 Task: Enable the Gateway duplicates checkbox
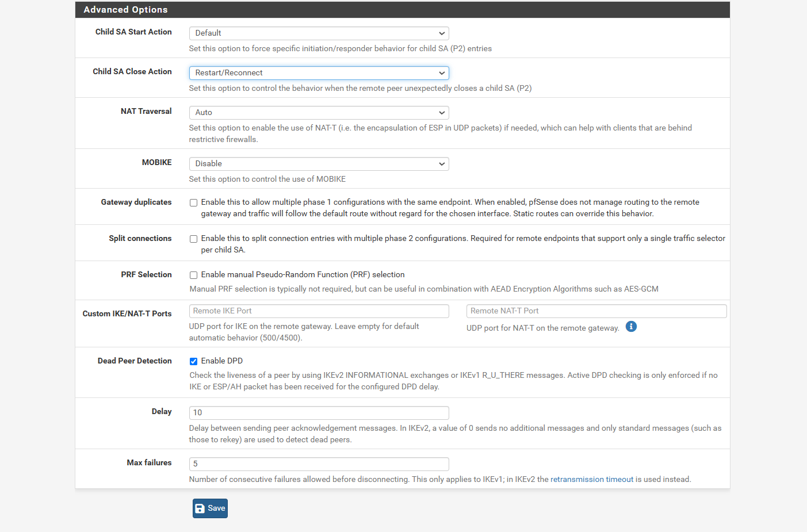click(194, 203)
